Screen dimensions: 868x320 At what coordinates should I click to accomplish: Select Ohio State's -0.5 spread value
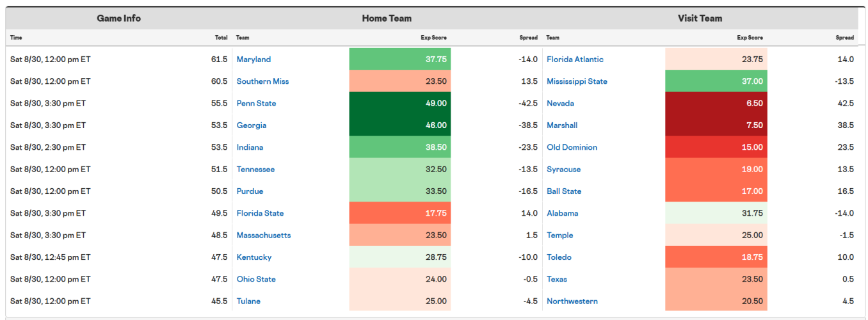tap(529, 279)
